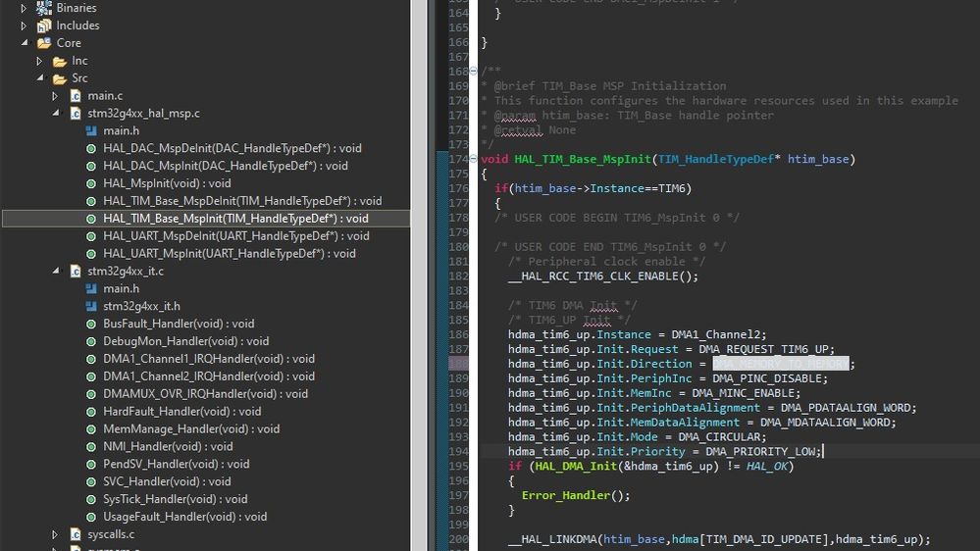The width and height of the screenshot is (980, 551).
Task: Click the Core folder icon
Action: 44,43
